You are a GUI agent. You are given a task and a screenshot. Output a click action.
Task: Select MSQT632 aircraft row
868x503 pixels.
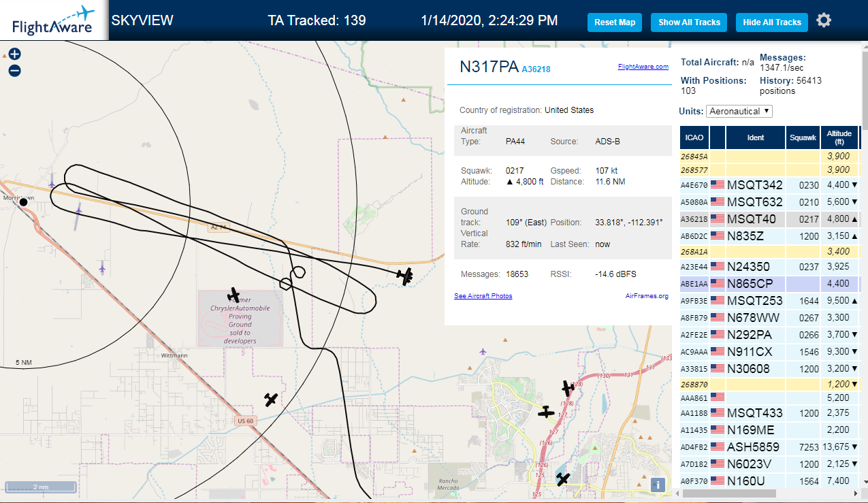point(769,202)
